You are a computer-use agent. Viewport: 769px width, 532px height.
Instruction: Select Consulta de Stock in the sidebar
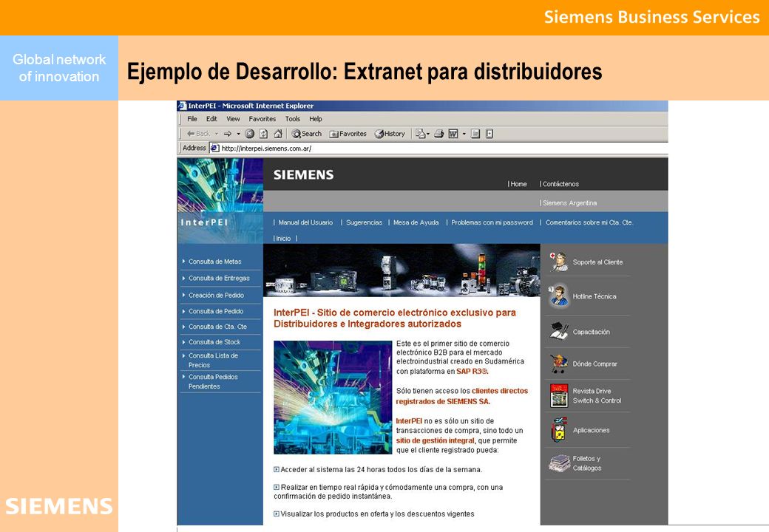coord(214,342)
